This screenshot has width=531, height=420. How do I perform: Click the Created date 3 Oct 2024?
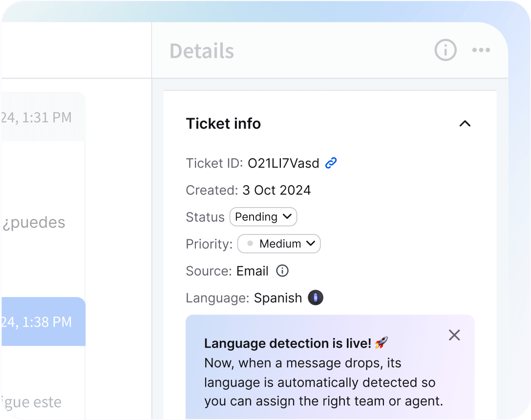[x=276, y=190]
